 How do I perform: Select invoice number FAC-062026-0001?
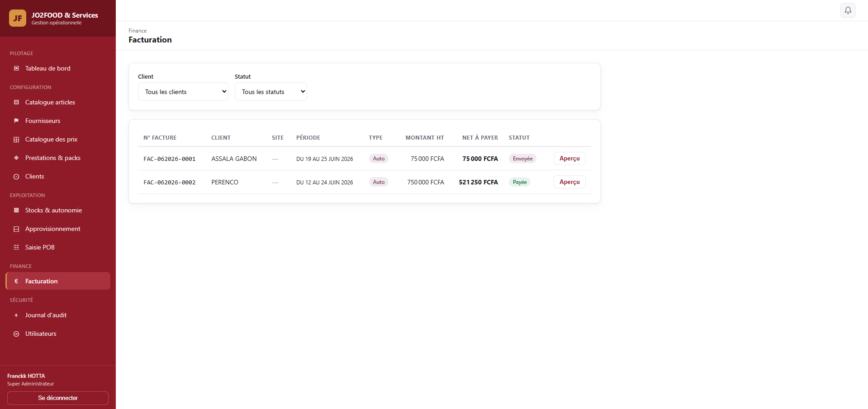[x=170, y=159]
